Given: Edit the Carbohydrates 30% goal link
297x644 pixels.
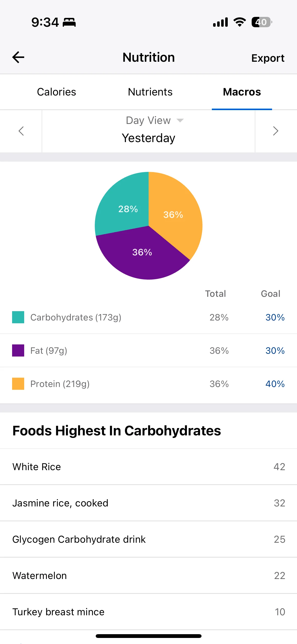Looking at the screenshot, I should pyautogui.click(x=275, y=317).
